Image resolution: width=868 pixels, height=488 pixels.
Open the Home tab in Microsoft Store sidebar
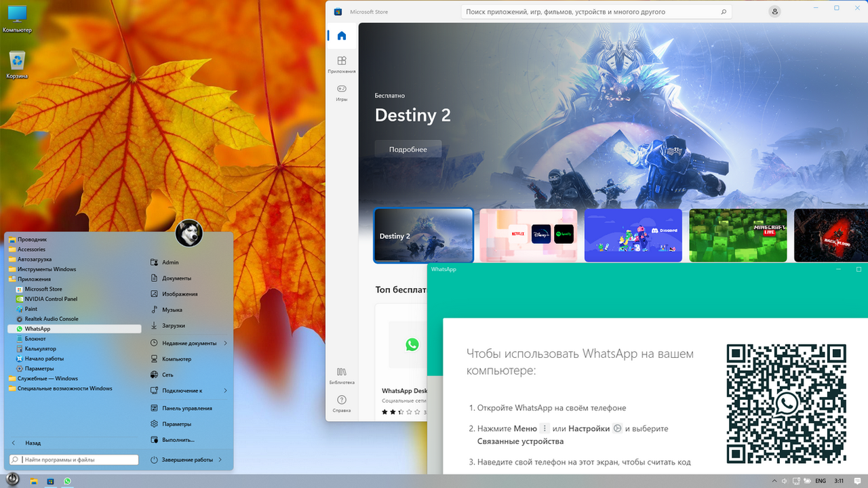coord(341,36)
